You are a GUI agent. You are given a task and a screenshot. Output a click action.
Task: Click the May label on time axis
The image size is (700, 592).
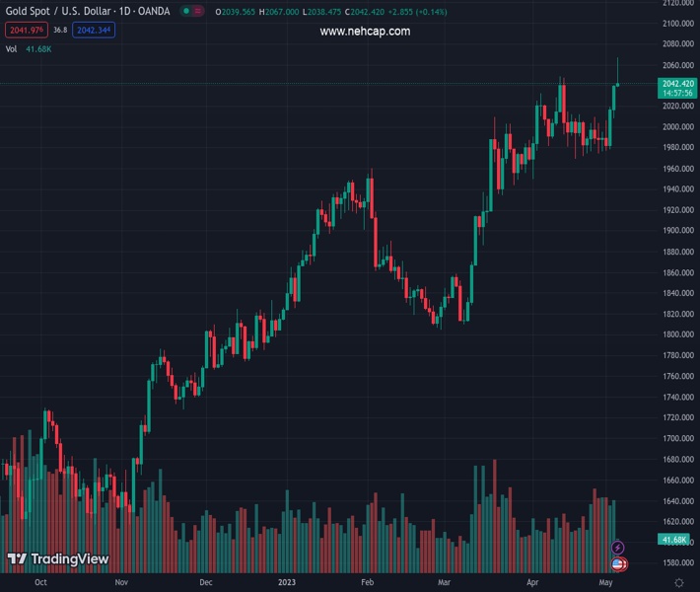click(x=606, y=583)
